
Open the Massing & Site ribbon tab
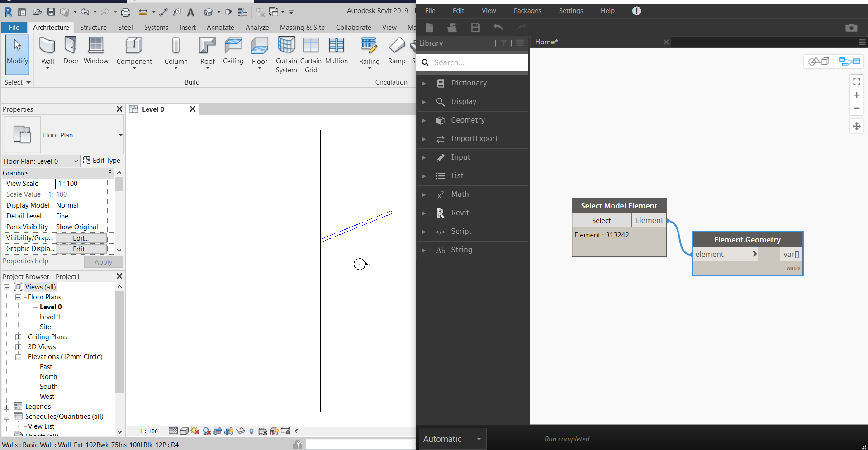coord(302,28)
